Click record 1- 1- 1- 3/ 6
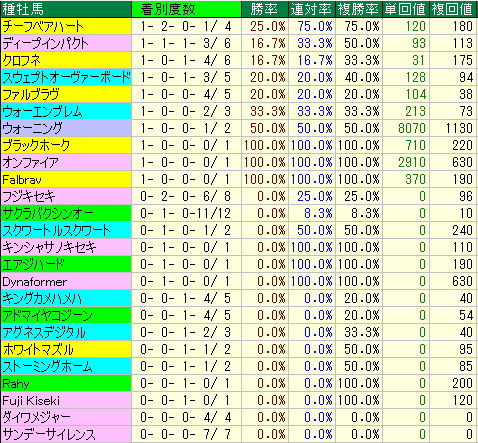 [x=185, y=43]
